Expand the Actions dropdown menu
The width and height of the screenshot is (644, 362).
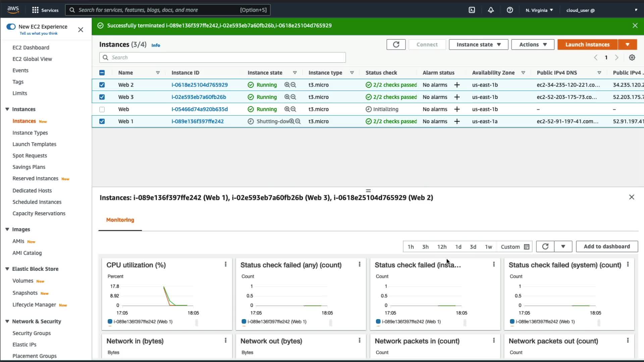(x=533, y=45)
